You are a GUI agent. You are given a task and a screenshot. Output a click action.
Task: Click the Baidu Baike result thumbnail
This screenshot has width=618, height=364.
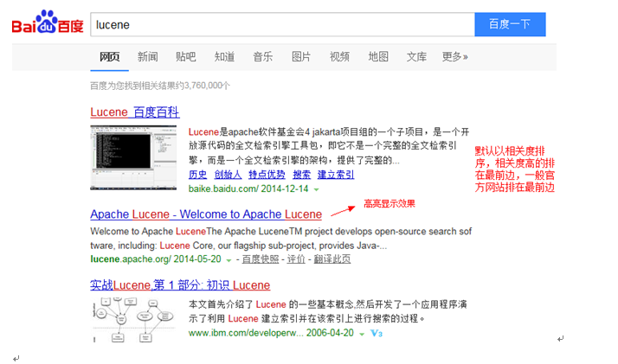(133, 157)
